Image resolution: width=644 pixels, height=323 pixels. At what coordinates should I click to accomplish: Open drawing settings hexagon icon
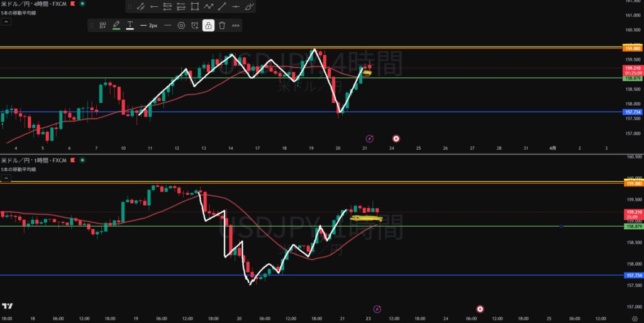click(181, 25)
